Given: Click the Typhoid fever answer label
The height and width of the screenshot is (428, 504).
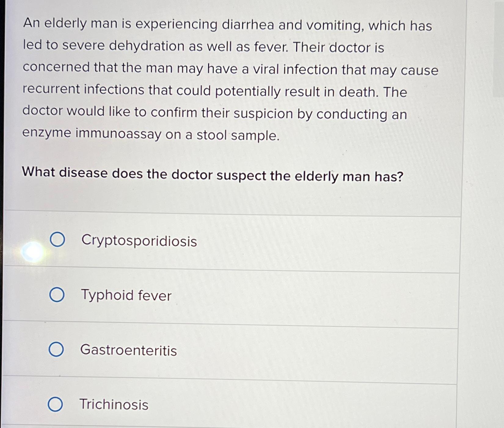Looking at the screenshot, I should coord(126,295).
